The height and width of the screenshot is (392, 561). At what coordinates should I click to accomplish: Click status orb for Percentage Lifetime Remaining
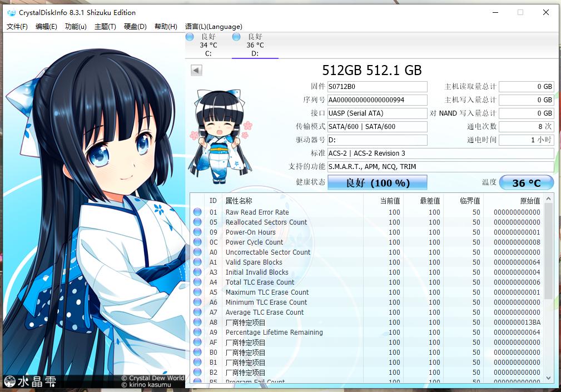click(197, 332)
